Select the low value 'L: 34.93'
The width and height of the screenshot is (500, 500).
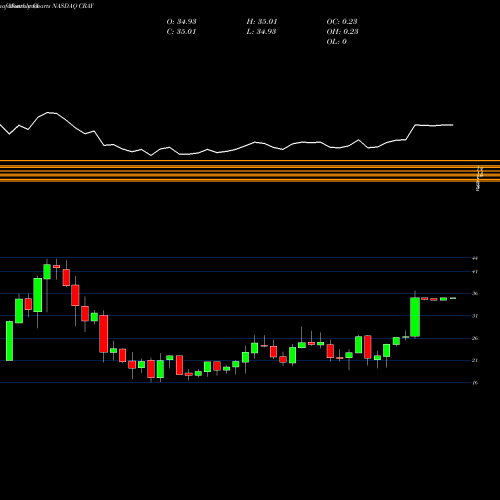[x=261, y=32]
